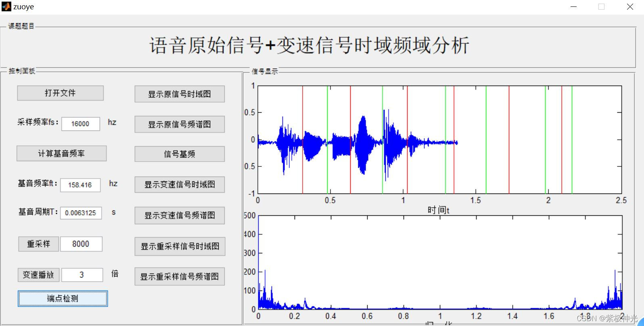Focus the 基音频率ft field showing 158.416
The width and height of the screenshot is (644, 326).
coord(80,185)
